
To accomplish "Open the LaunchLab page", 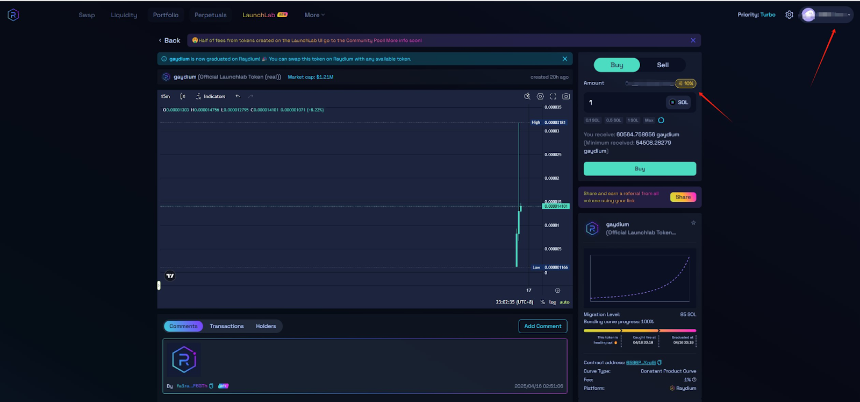I will point(265,15).
